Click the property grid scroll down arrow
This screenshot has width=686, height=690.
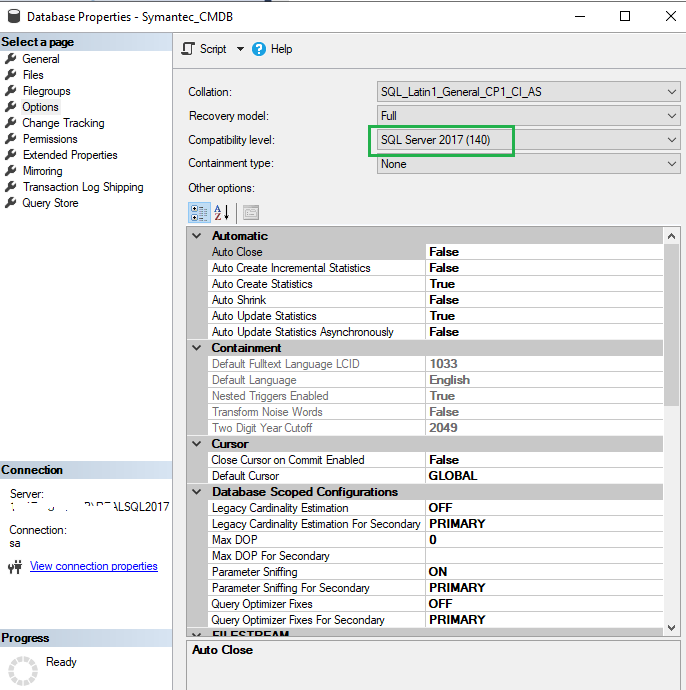click(671, 628)
